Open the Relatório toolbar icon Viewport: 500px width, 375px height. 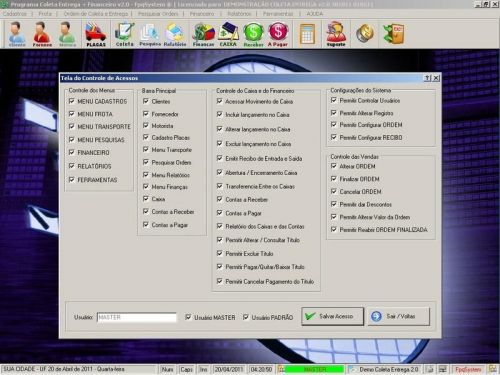point(175,34)
